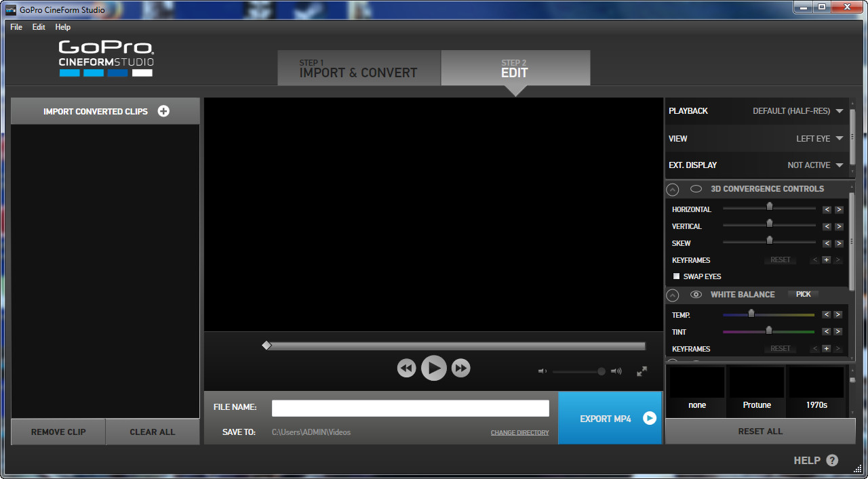The width and height of the screenshot is (868, 479).
Task: Click the GoPro CineForm Studio logo
Action: point(106,58)
